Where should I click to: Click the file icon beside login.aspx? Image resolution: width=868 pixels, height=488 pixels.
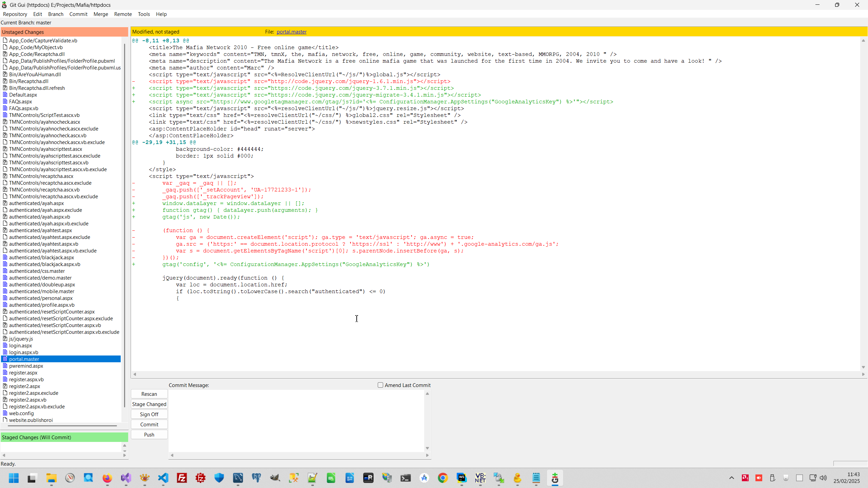point(5,345)
